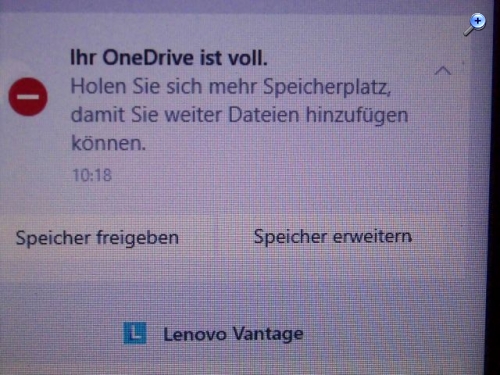Click the word erweitern in the right action

click(373, 237)
